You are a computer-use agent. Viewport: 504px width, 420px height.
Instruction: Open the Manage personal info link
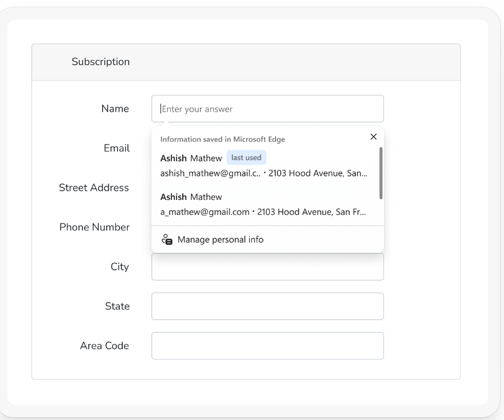pos(220,240)
